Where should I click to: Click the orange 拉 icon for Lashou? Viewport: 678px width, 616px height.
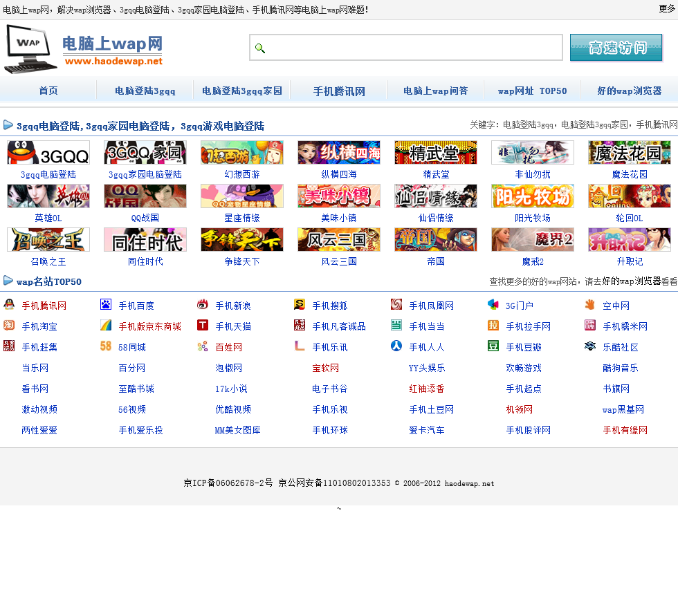pyautogui.click(x=493, y=325)
